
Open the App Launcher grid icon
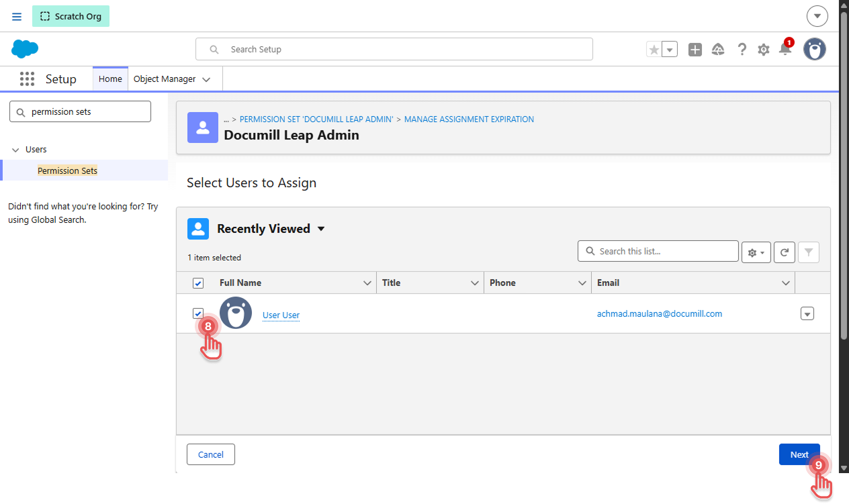point(27,79)
